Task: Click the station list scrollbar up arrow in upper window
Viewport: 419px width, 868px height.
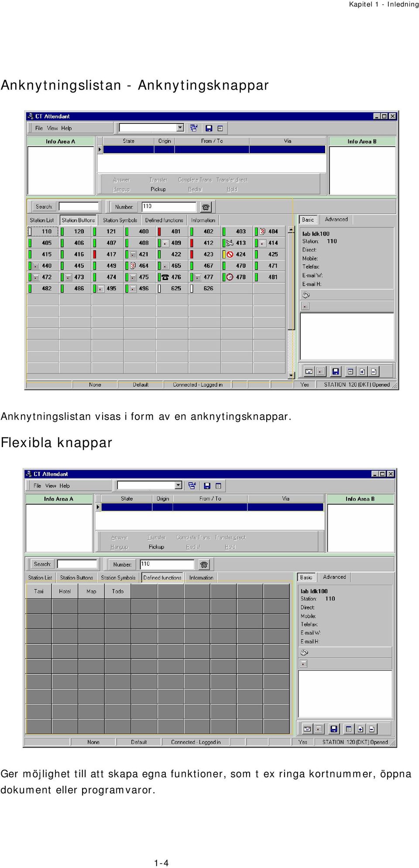Action: (291, 229)
